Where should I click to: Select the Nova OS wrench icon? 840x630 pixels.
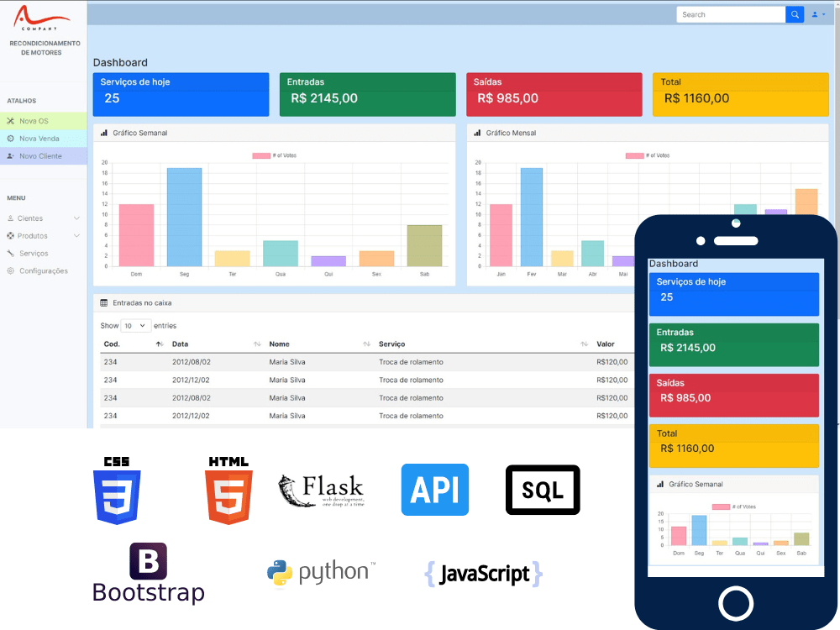point(10,120)
